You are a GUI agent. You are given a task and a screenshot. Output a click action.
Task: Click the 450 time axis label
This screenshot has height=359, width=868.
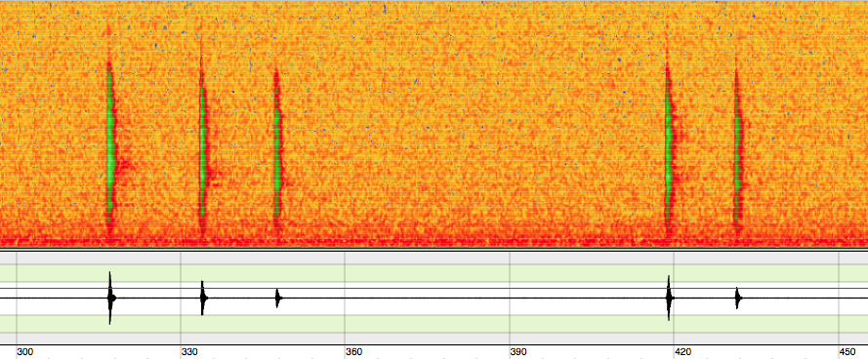coord(847,352)
